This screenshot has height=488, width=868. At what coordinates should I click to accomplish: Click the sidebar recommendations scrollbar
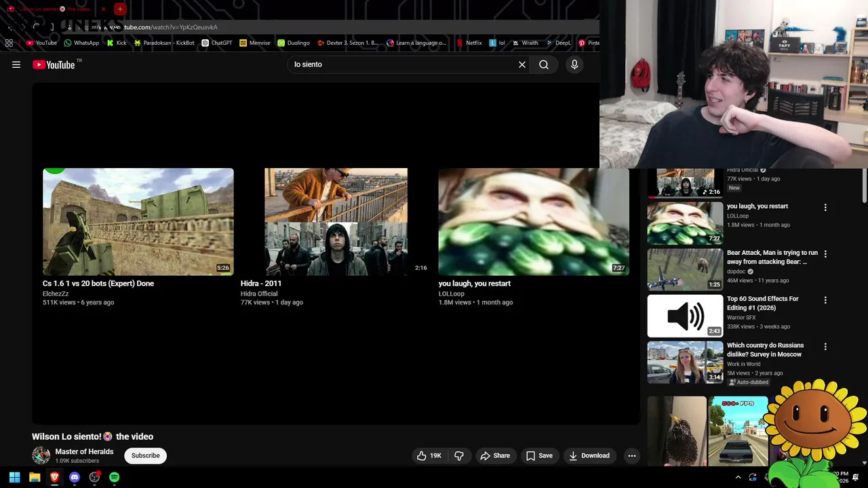(x=864, y=184)
